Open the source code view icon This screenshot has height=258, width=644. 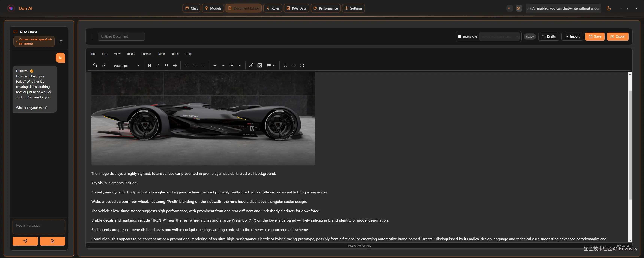tap(293, 65)
